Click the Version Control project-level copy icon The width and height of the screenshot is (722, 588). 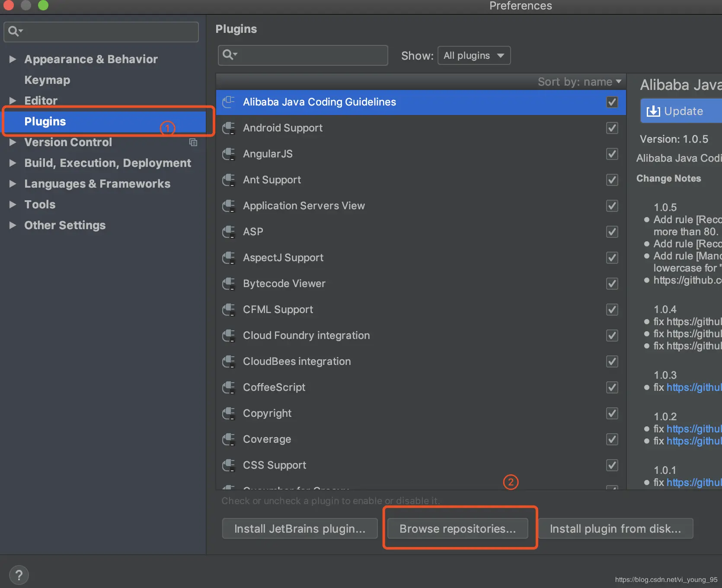pyautogui.click(x=193, y=142)
